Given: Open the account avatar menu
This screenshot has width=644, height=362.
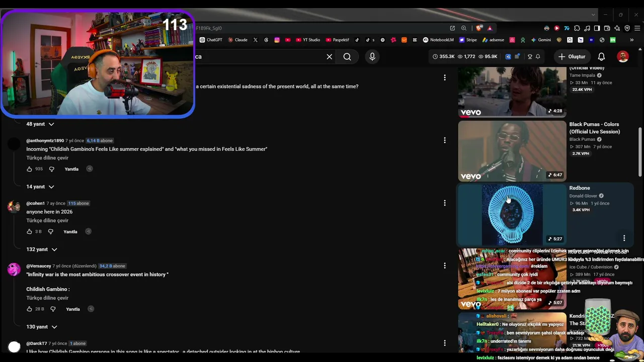Looking at the screenshot, I should [x=623, y=57].
